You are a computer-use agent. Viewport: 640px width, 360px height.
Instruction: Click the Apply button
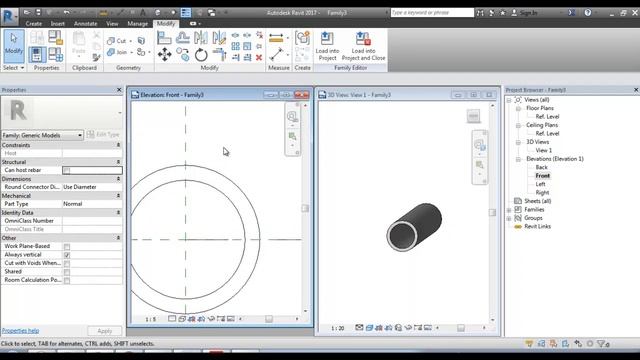click(104, 331)
